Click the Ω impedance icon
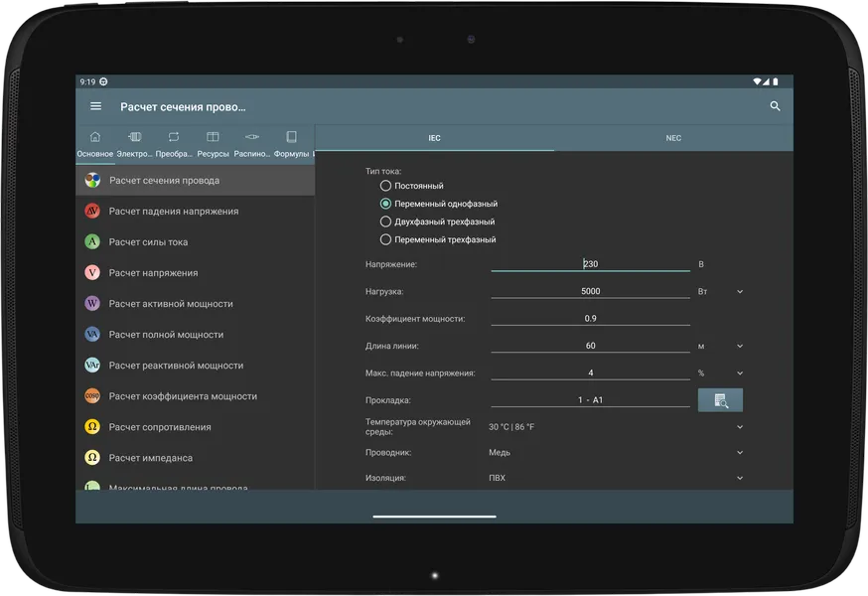This screenshot has width=868, height=596. pyautogui.click(x=92, y=458)
